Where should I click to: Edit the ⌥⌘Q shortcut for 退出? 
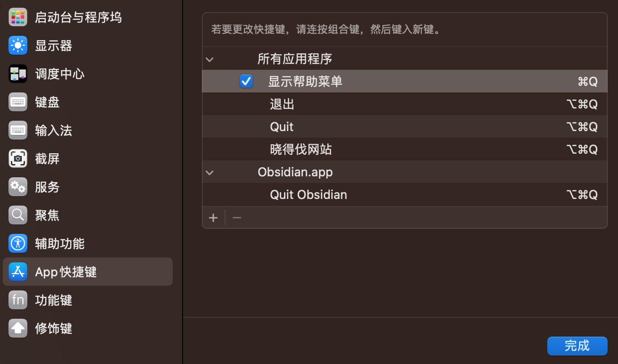pos(582,104)
